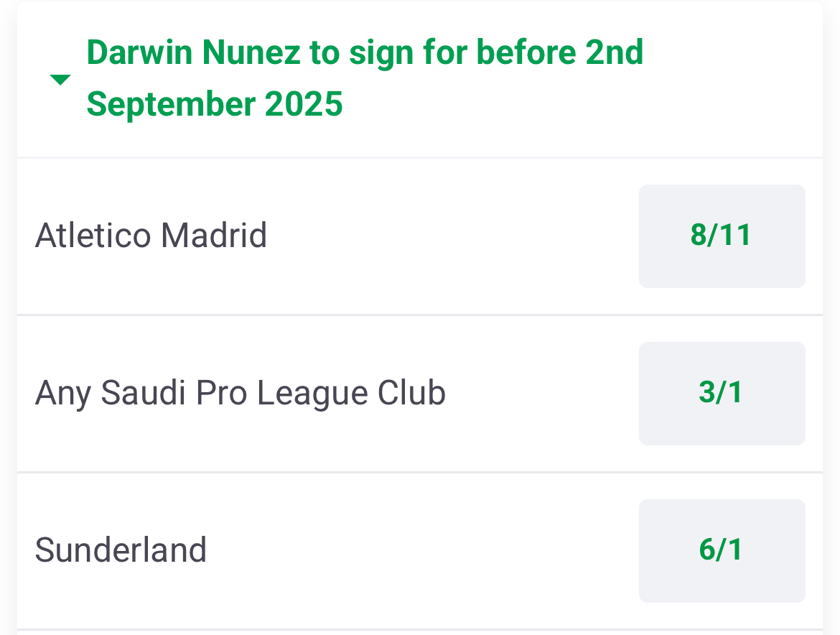Screen dimensions: 840x635
Task: Click the Atletico Madrid selection name
Action: [x=151, y=236]
